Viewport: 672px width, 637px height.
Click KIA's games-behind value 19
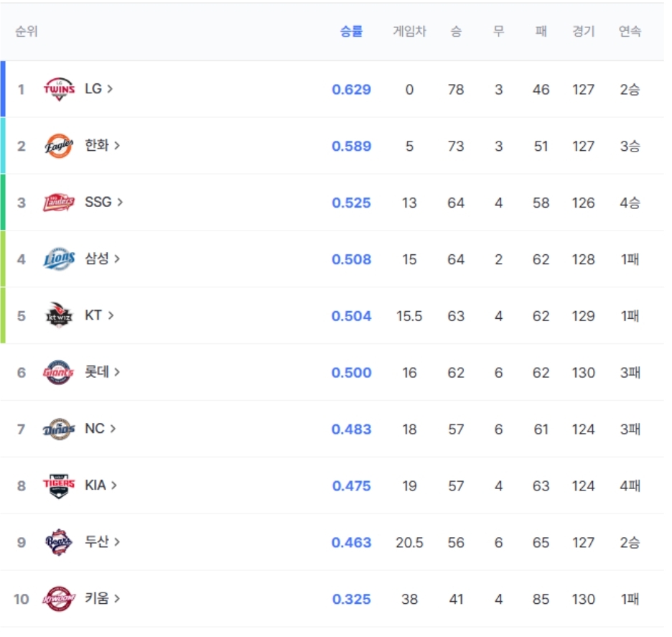tap(409, 486)
